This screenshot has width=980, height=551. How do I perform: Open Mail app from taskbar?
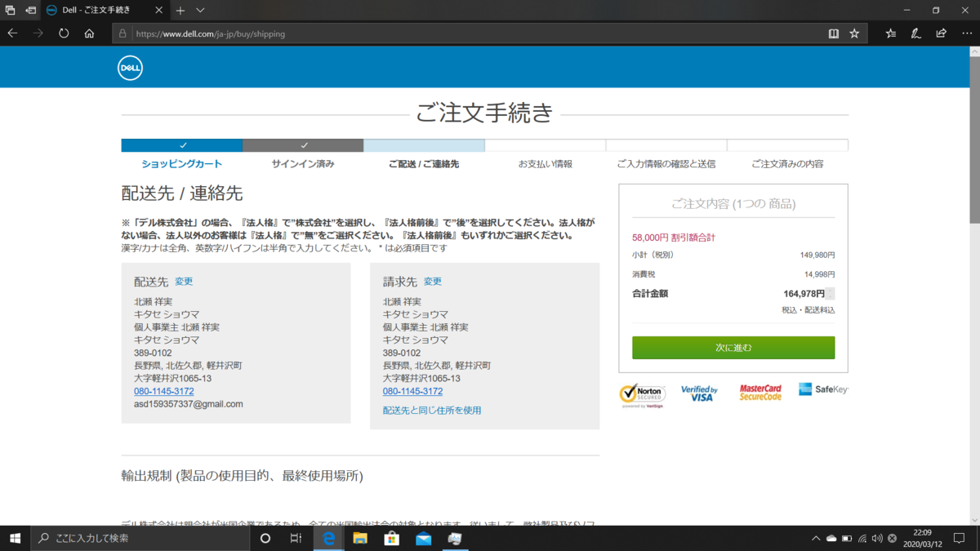click(423, 538)
